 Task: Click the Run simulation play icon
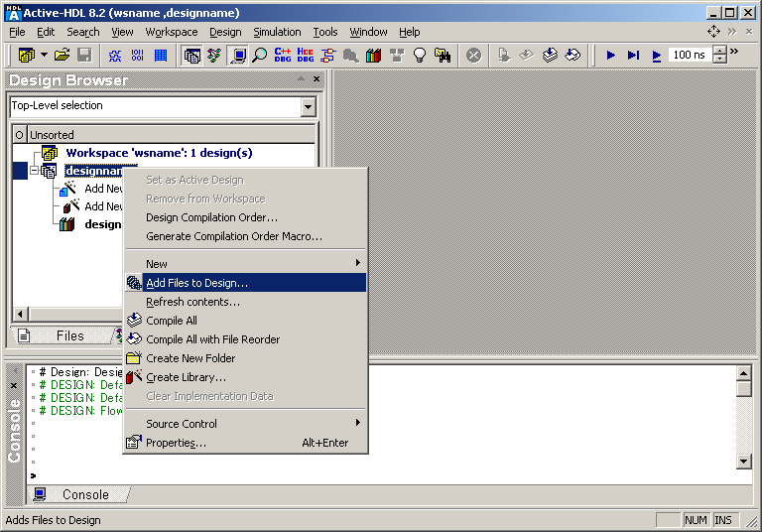[611, 56]
